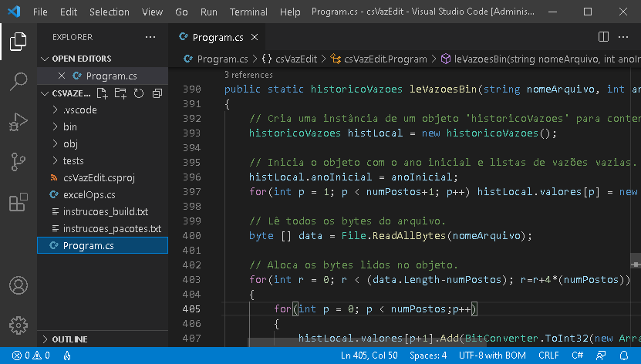The height and width of the screenshot is (364, 641).
Task: Open the Selection menu
Action: 110,12
